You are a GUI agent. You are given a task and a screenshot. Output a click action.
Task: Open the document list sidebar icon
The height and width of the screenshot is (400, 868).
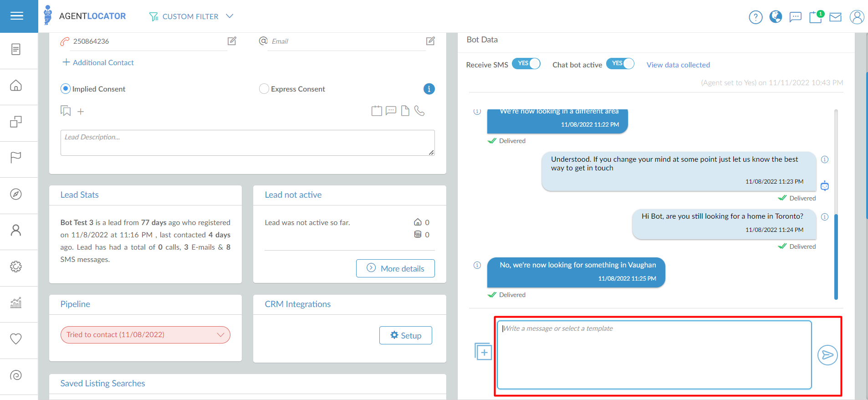pyautogui.click(x=16, y=49)
